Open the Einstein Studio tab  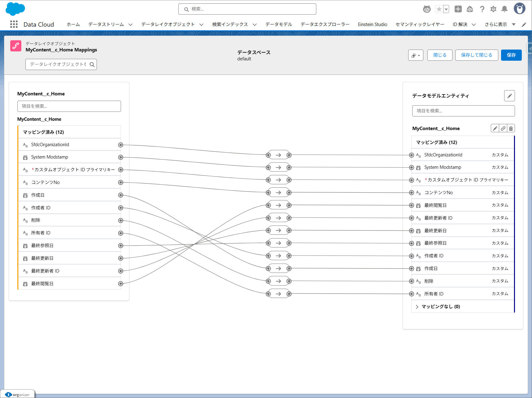(x=372, y=24)
